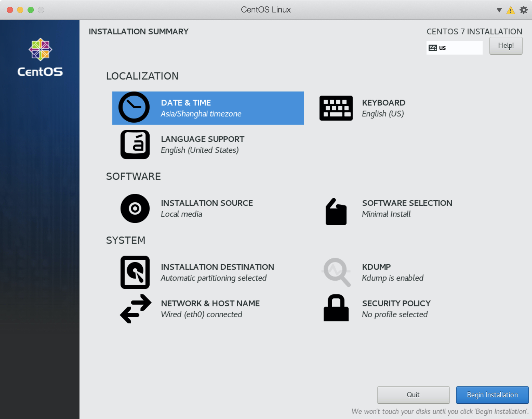The height and width of the screenshot is (419, 532).
Task: Open the KDUMP label
Action: (x=376, y=267)
